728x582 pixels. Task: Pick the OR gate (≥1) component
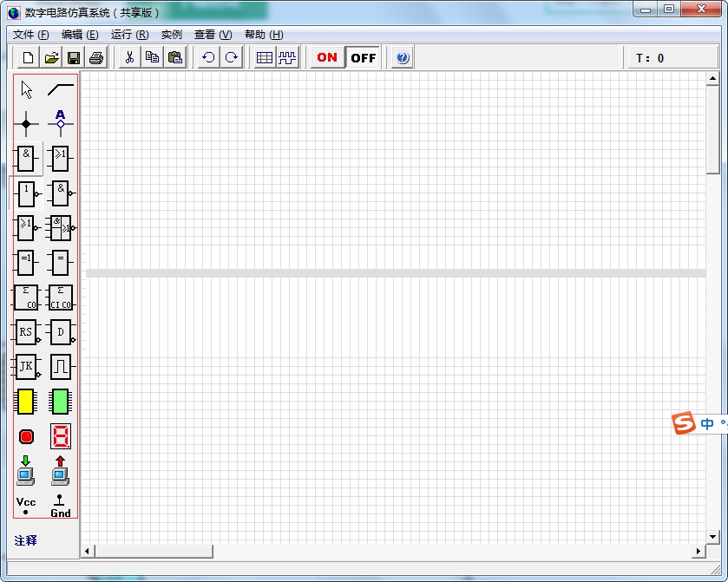(61, 158)
